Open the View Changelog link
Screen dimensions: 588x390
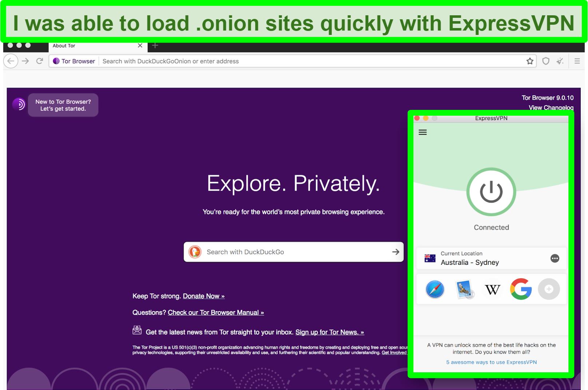click(551, 107)
